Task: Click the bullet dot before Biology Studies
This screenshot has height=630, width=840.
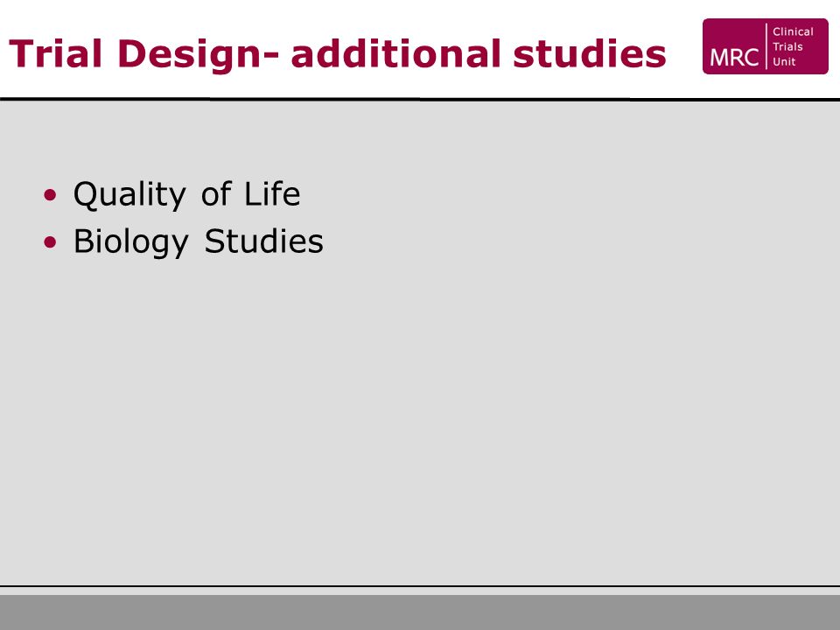Action: point(51,242)
